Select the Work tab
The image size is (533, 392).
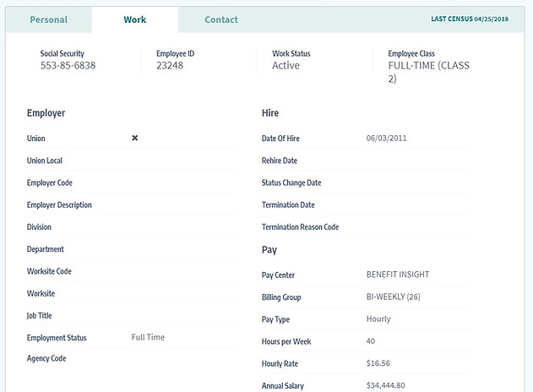click(x=135, y=19)
